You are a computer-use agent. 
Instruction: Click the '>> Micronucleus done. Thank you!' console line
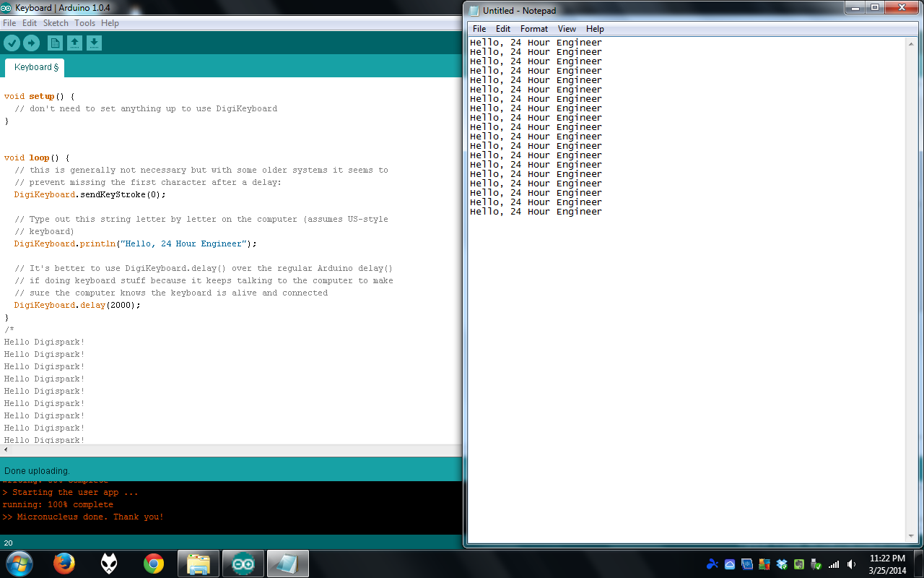pos(83,517)
